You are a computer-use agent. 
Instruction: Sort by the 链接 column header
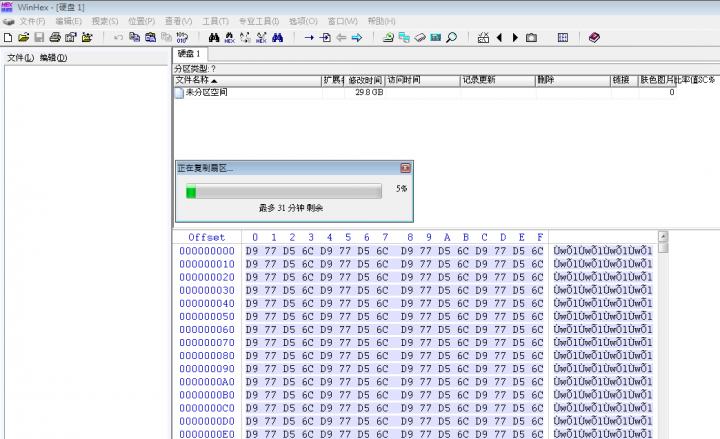coord(624,80)
